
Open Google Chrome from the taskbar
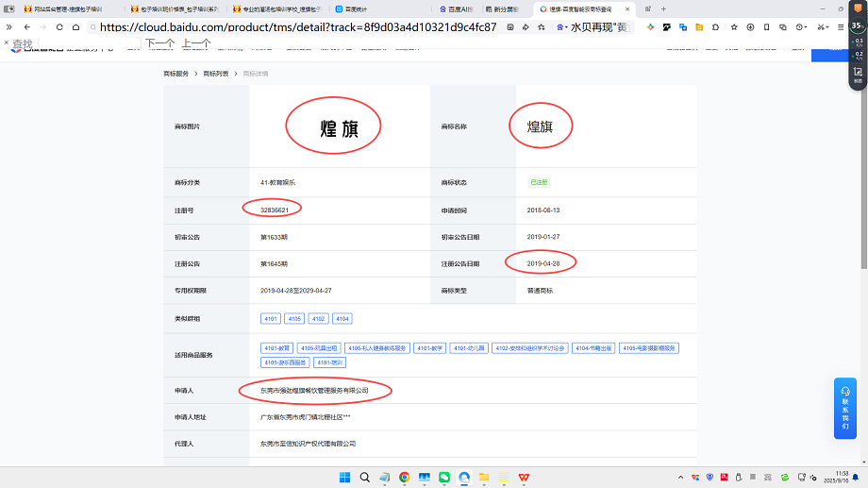coord(404,478)
